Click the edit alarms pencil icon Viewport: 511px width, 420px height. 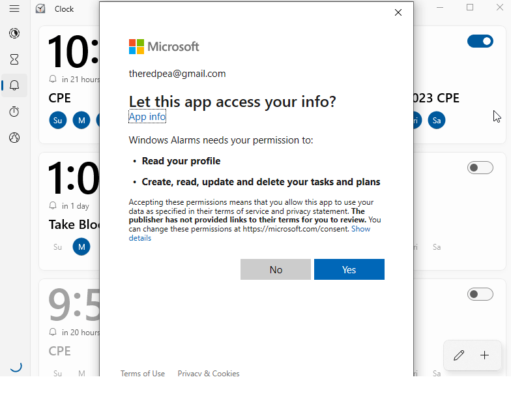459,355
